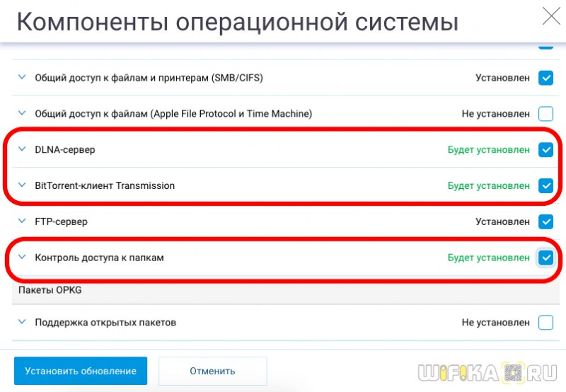Enable the Apple File Protocol checkbox

(545, 114)
